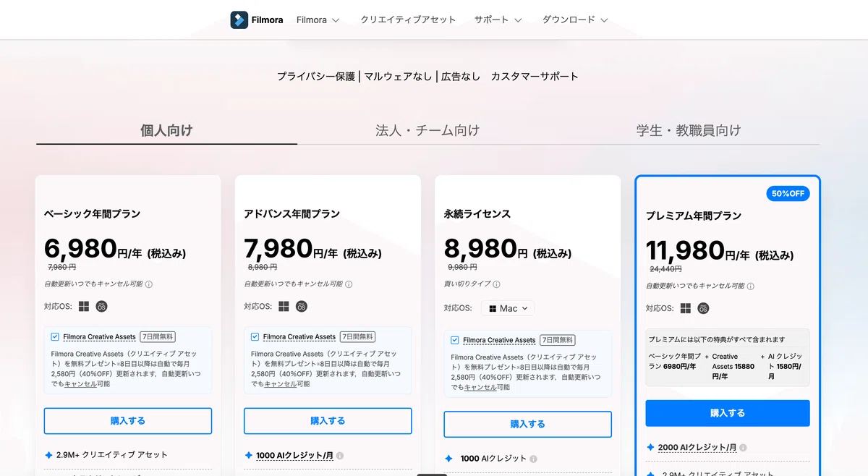The width and height of the screenshot is (868, 476).
Task: Click 7日間無料 badge in 永続ライセンス card
Action: coord(557,340)
